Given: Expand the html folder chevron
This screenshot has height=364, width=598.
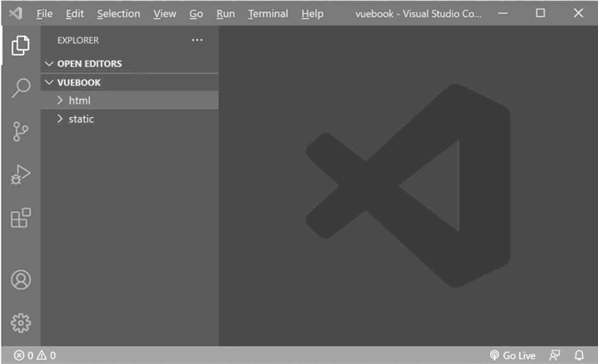Looking at the screenshot, I should pos(60,100).
